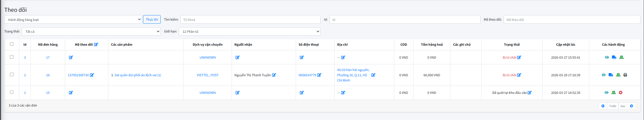Screen dimensions: 644x120
Task: View details of order 15 via eye icon
Action: [x=606, y=92]
